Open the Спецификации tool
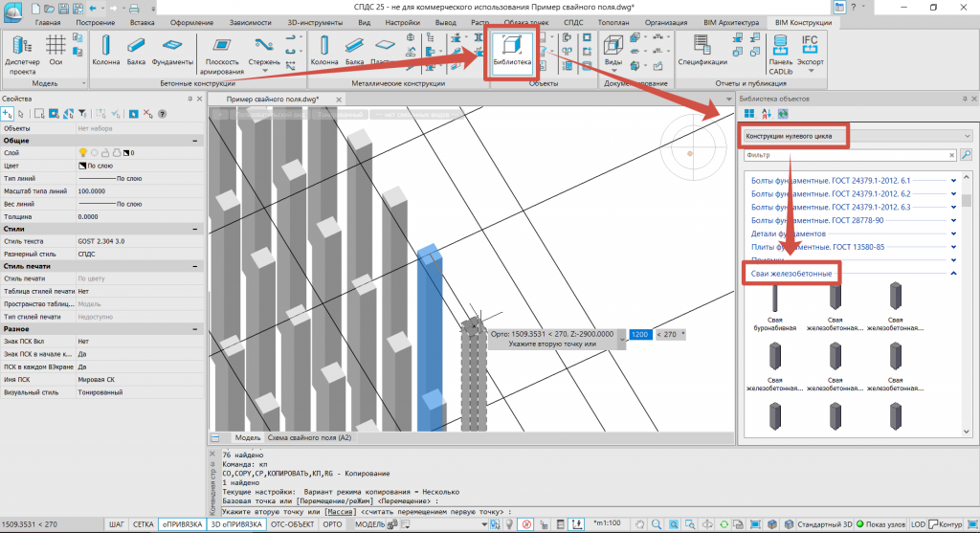Viewport: 980px width, 533px height. pyautogui.click(x=702, y=50)
